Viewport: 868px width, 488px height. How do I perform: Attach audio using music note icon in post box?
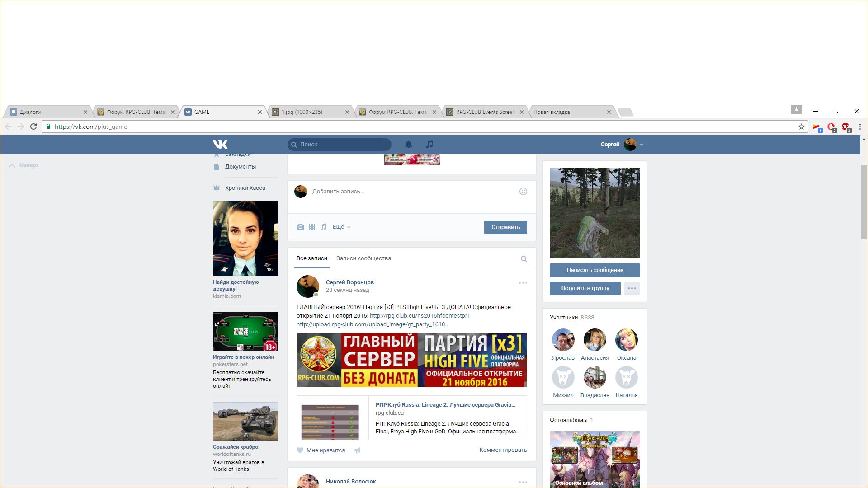(323, 227)
